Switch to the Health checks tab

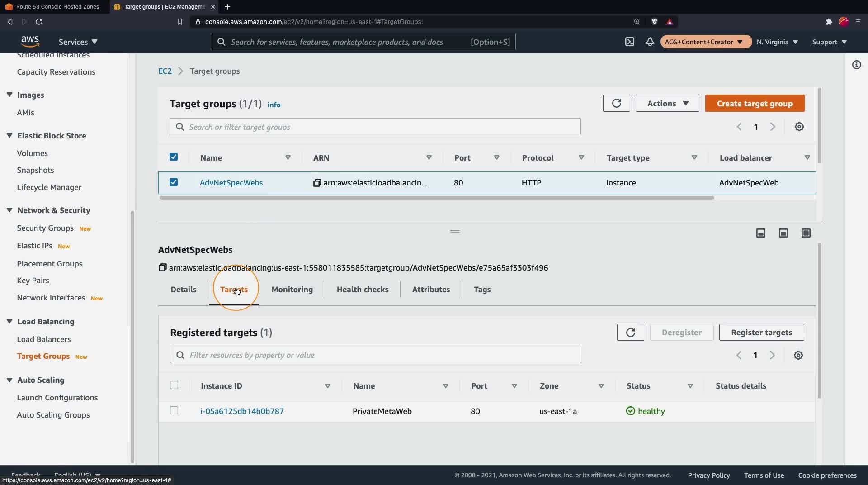[363, 290]
